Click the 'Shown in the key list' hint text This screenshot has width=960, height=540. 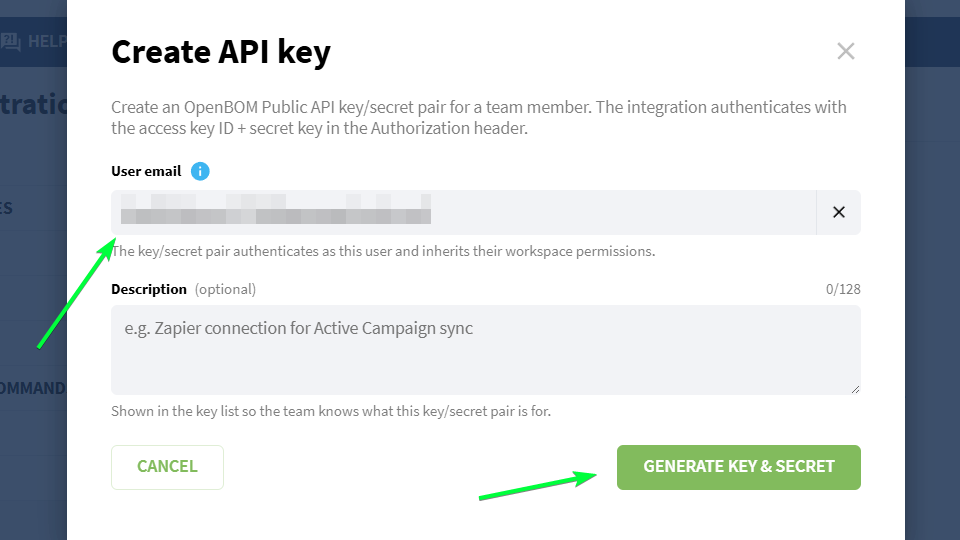coord(331,411)
